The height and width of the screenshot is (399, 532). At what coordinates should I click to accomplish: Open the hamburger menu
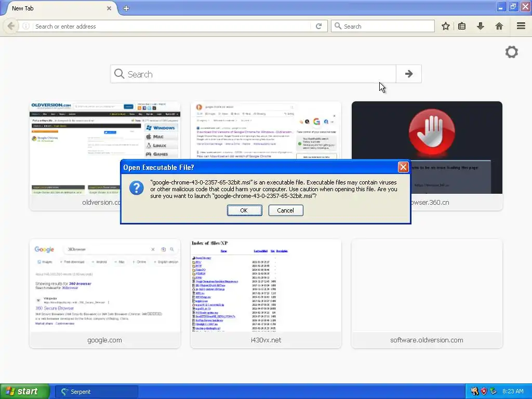[521, 26]
